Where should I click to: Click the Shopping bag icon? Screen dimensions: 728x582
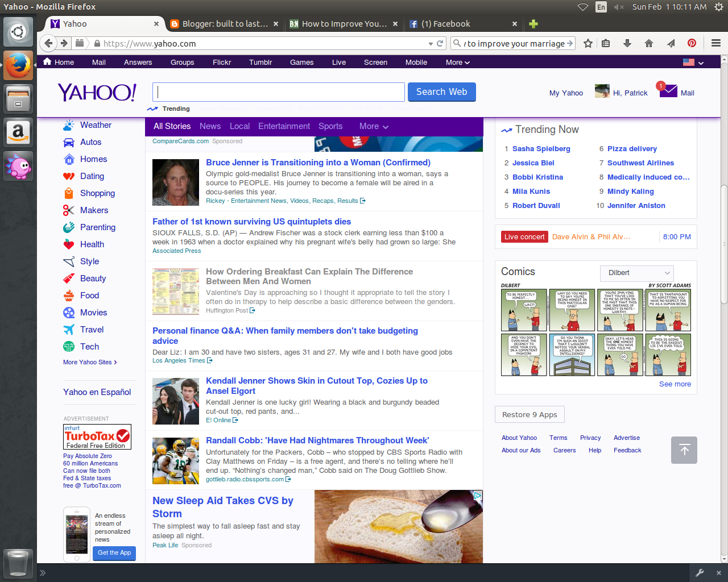point(69,193)
